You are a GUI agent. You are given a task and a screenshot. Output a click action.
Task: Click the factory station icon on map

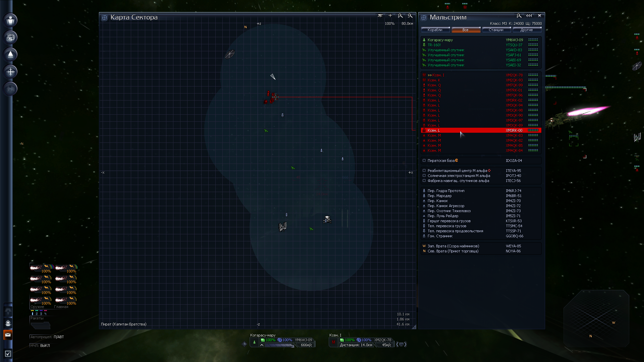click(x=283, y=227)
